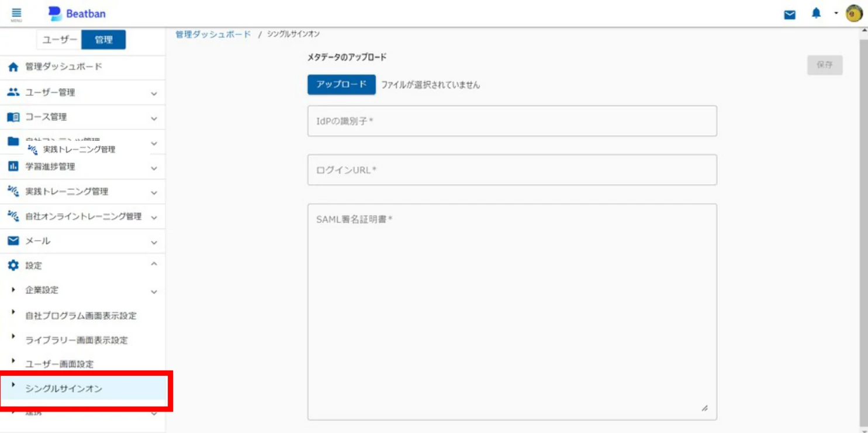
Task: Open the dropdown arrow beside the avatar
Action: pos(836,13)
